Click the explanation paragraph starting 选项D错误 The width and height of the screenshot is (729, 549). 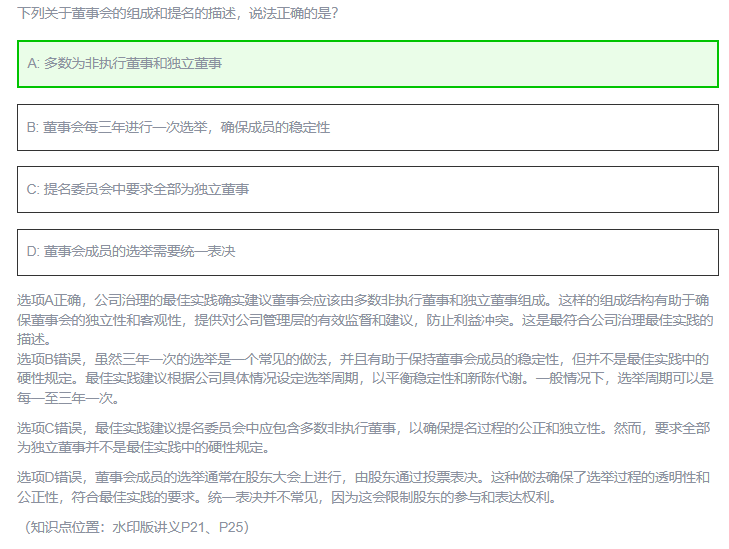click(x=364, y=487)
